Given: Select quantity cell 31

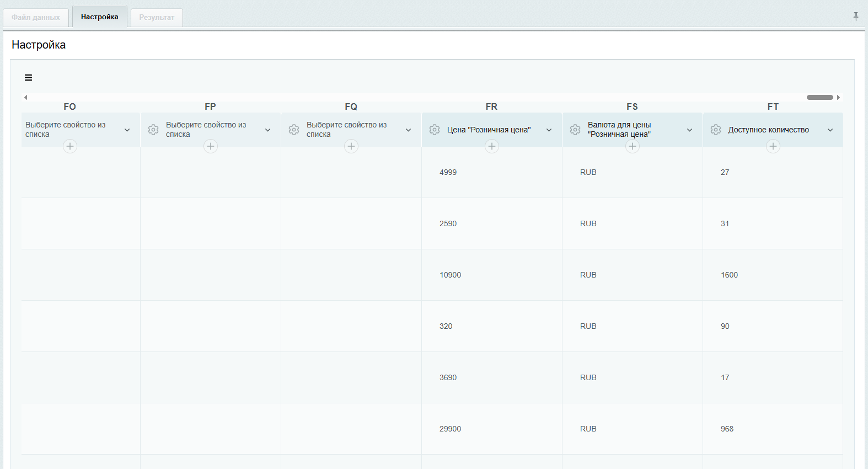Looking at the screenshot, I should tap(773, 223).
